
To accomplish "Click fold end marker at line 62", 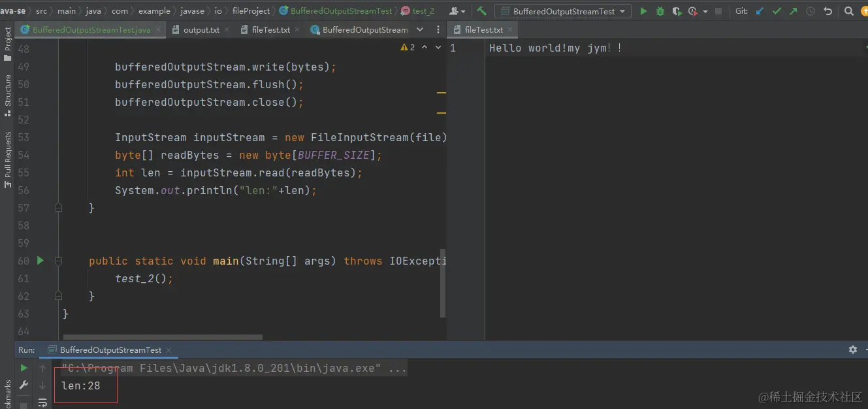I will pyautogui.click(x=58, y=296).
